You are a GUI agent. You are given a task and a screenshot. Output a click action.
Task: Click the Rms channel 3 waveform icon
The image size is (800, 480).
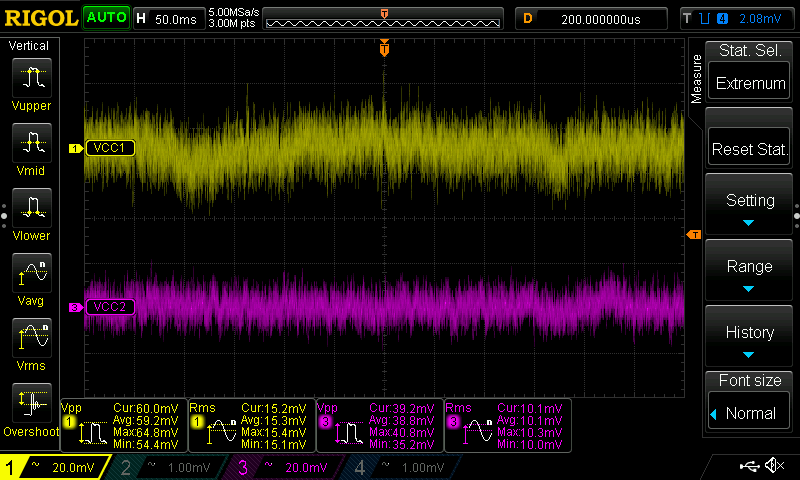pyautogui.click(x=477, y=433)
